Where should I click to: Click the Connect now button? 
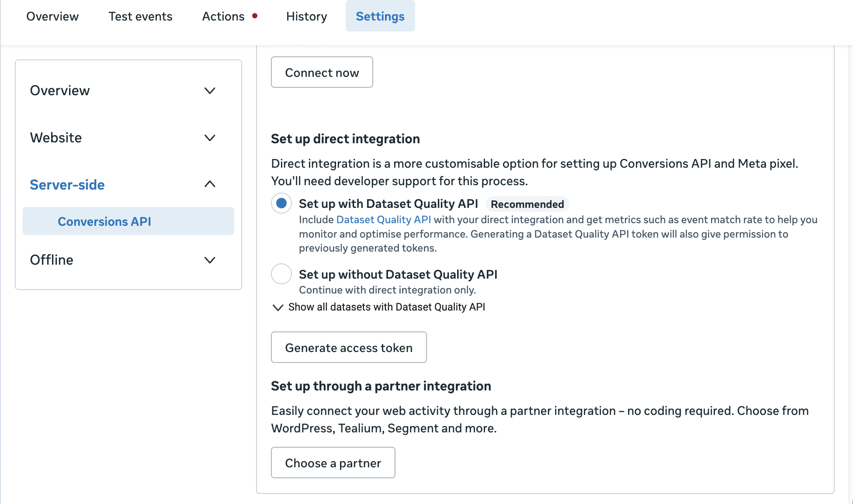point(322,72)
